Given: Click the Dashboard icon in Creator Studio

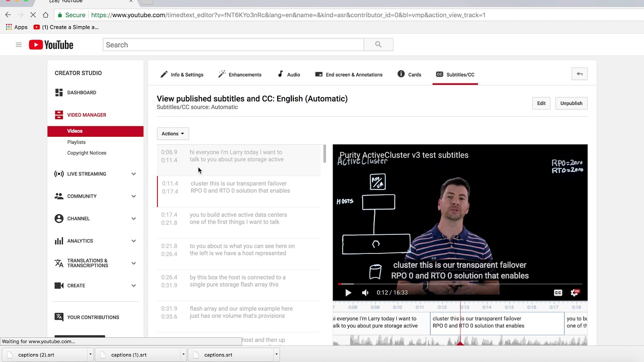Looking at the screenshot, I should coord(59,93).
